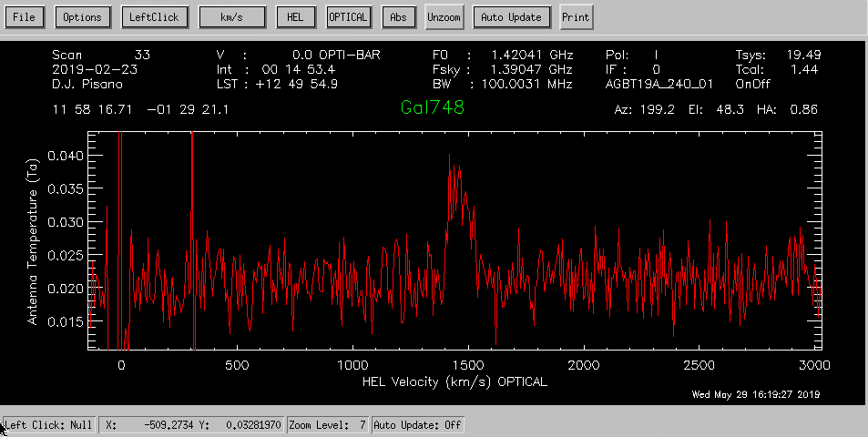Image resolution: width=868 pixels, height=437 pixels.
Task: Expand the LeftClick mode dropdown
Action: (154, 17)
